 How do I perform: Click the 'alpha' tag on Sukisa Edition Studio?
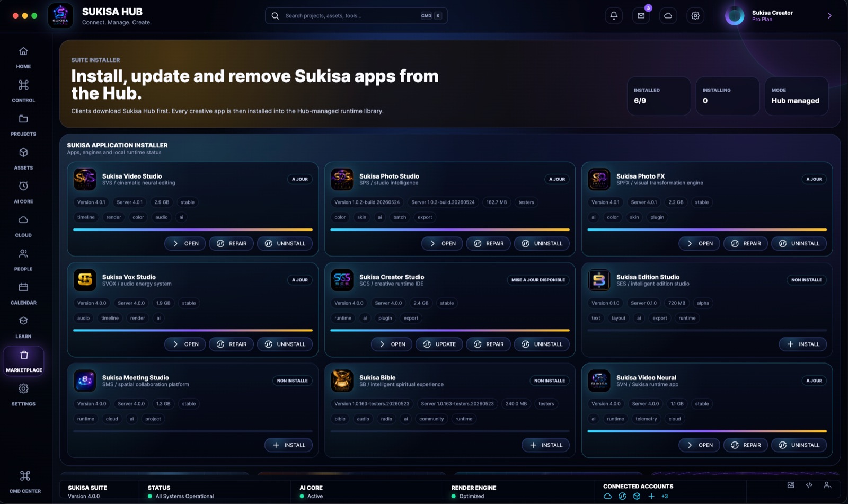703,303
